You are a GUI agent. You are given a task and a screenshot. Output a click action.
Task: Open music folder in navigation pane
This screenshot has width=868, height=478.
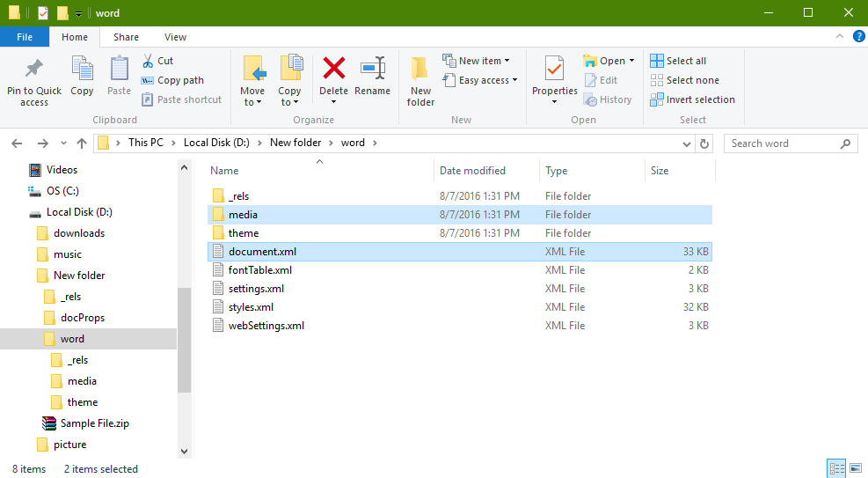coord(59,254)
